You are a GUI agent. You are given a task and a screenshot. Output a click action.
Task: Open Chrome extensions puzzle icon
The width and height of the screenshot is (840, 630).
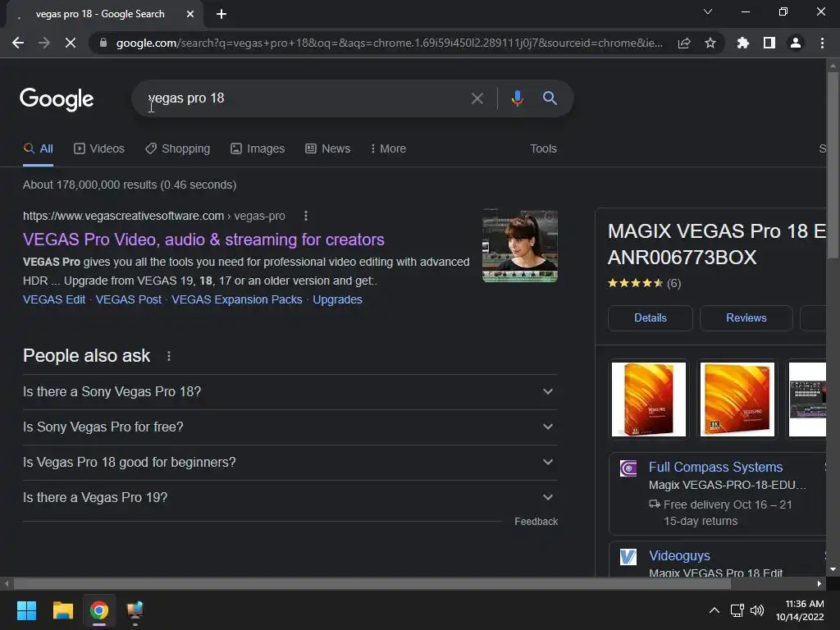(x=743, y=43)
